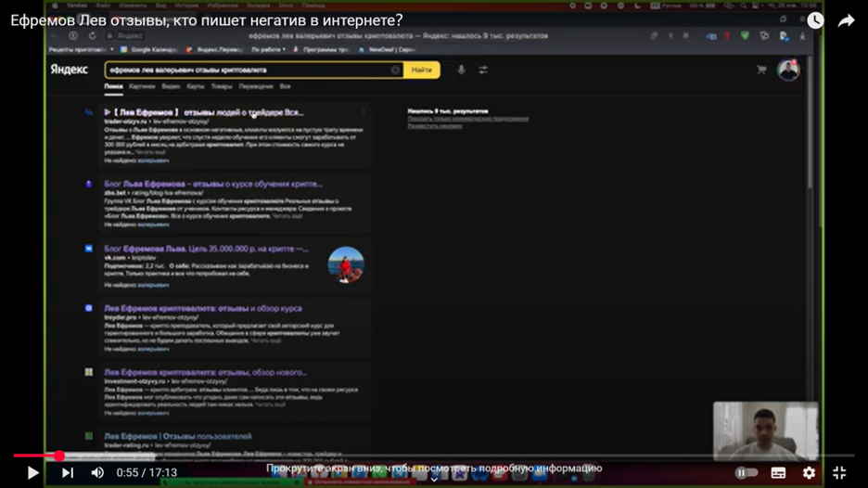Image resolution: width=868 pixels, height=488 pixels.
Task: Click the trader-rating.ru result favicon
Action: (x=89, y=436)
